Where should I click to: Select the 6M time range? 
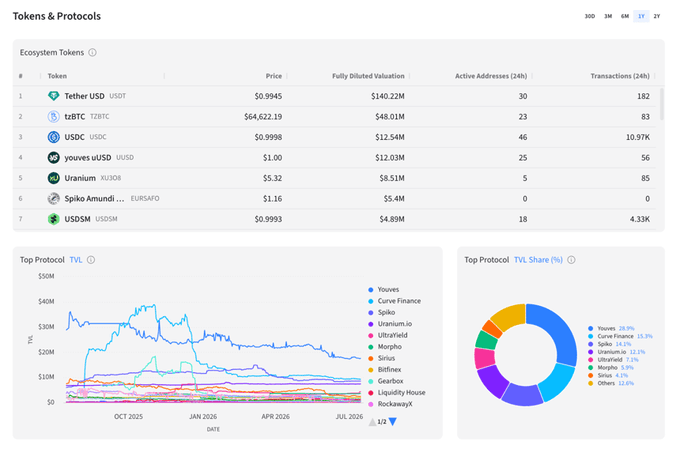point(624,16)
